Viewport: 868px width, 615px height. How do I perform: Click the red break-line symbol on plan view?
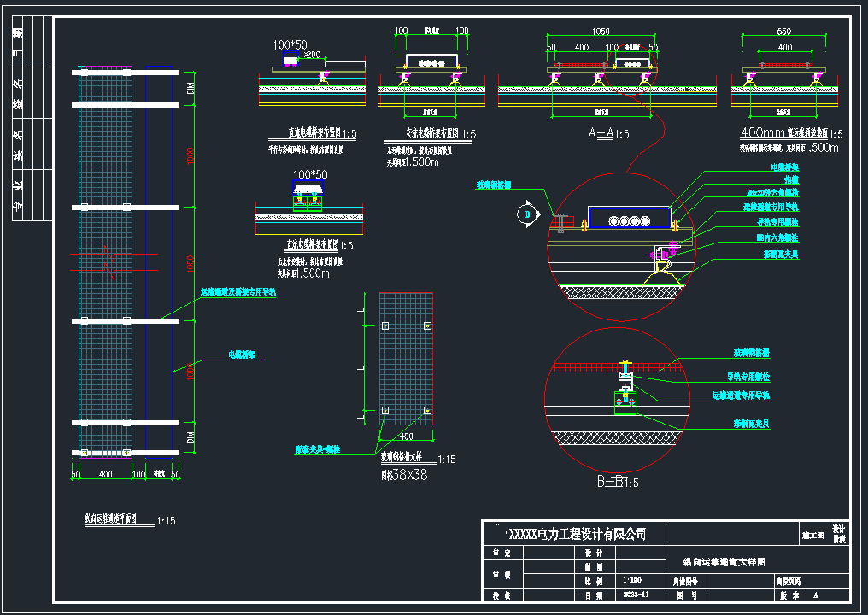(106, 263)
